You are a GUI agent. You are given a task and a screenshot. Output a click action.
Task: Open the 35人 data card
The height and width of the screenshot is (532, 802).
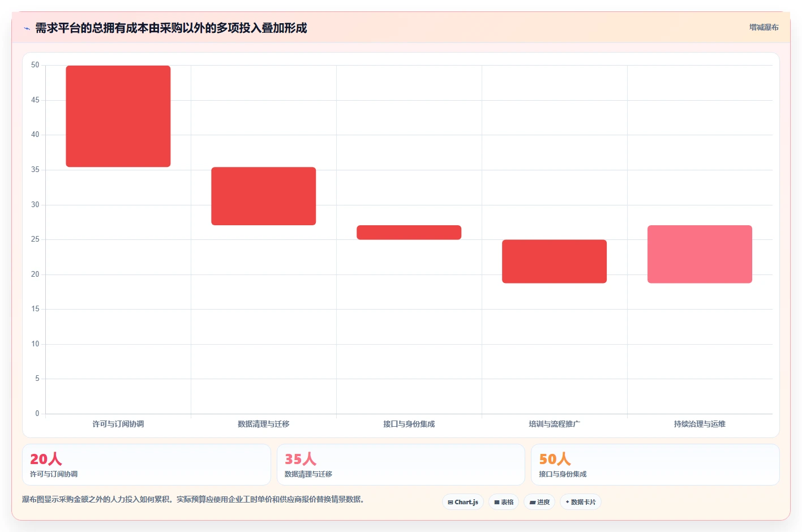point(401,465)
